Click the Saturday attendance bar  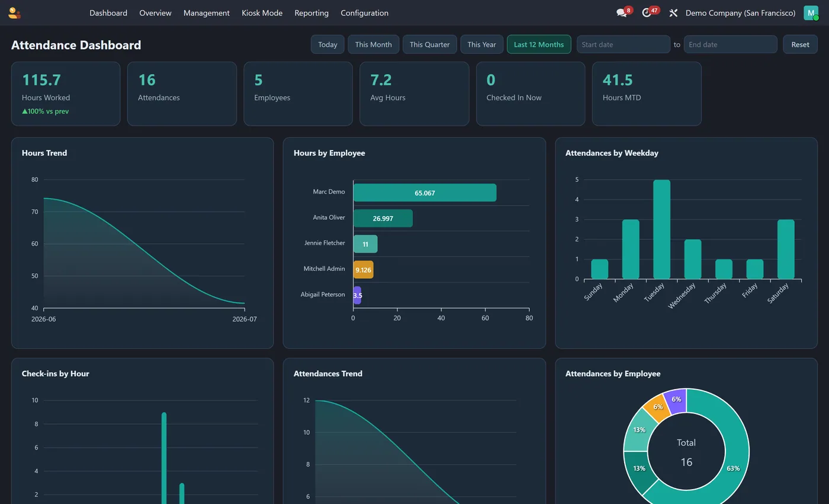point(786,249)
